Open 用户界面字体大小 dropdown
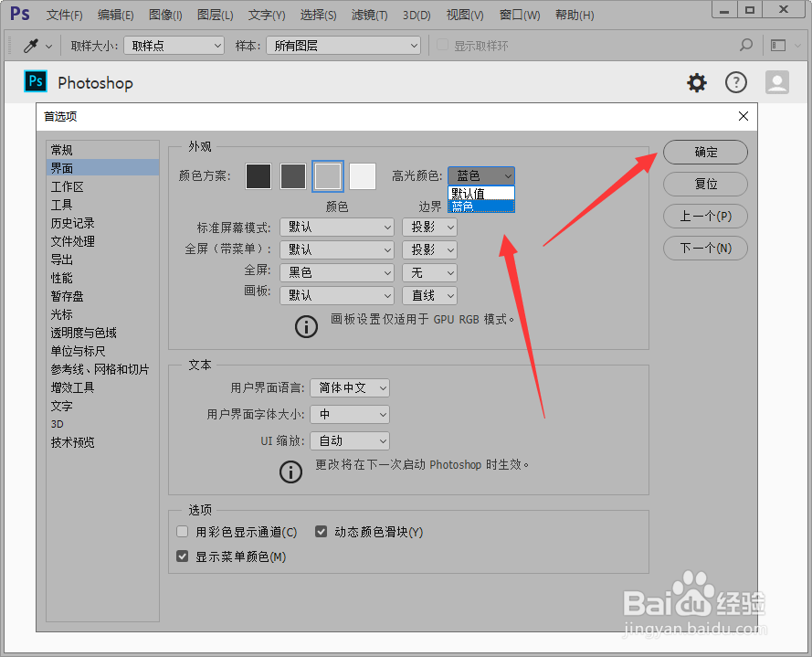 (x=350, y=415)
